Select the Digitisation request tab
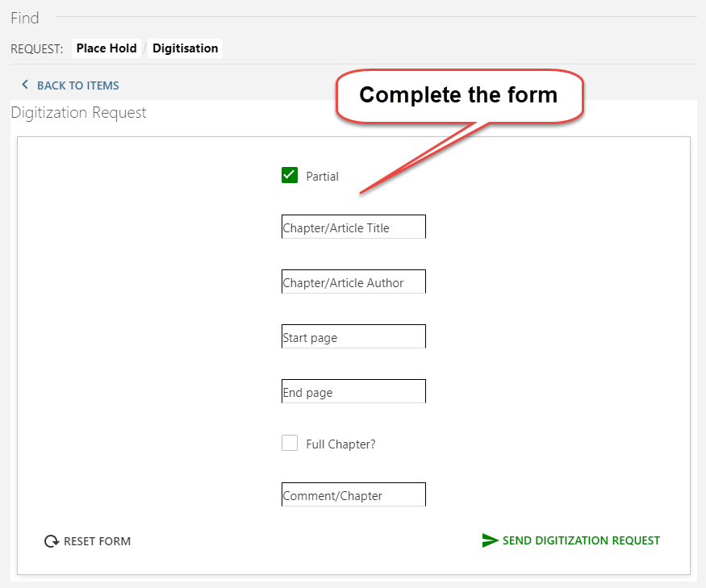The width and height of the screenshot is (706, 588). [x=186, y=48]
